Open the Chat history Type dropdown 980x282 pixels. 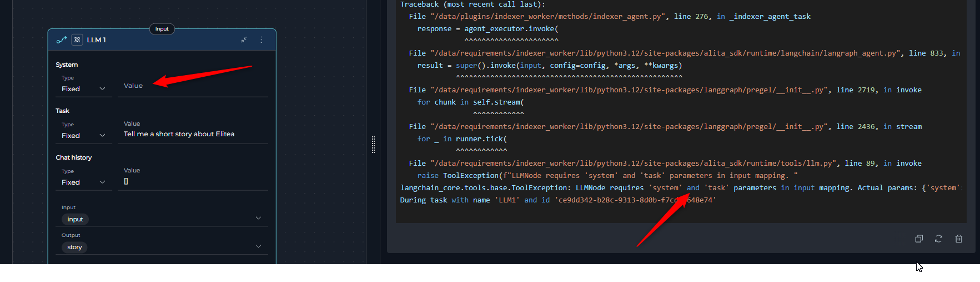83,182
